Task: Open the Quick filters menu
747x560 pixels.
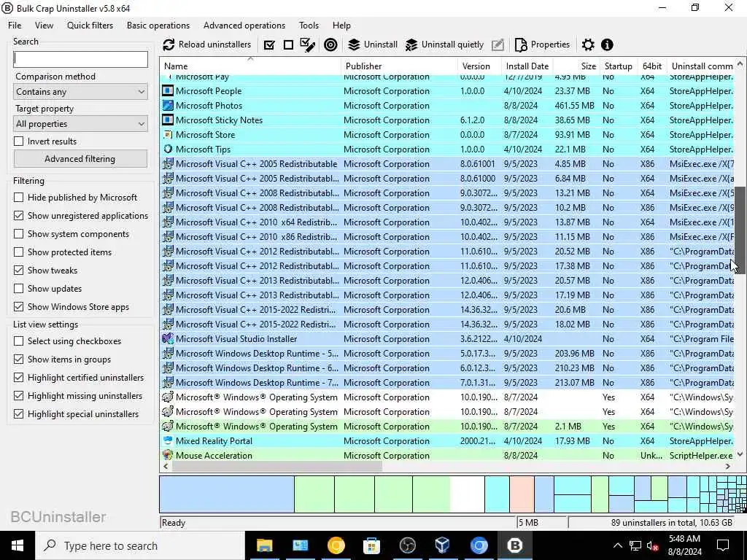Action: coord(90,26)
